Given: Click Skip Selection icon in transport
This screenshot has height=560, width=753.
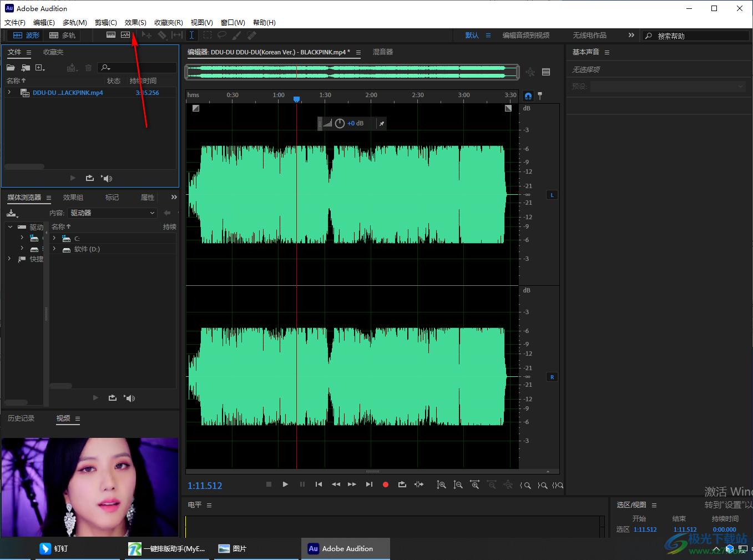Looking at the screenshot, I should pos(419,485).
